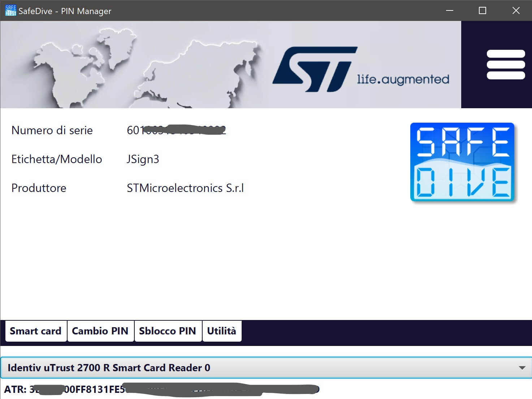Minimize the PIN Manager window
The image size is (532, 399).
[x=450, y=11]
